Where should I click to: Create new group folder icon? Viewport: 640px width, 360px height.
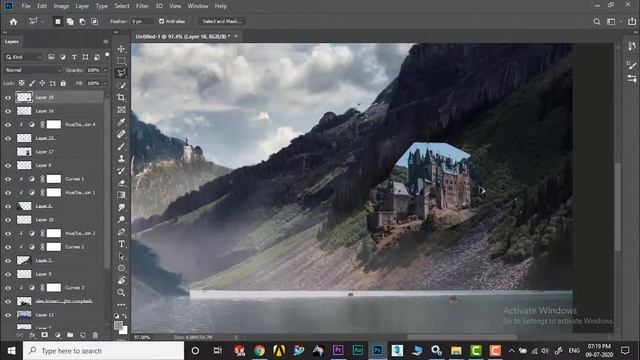click(x=70, y=335)
